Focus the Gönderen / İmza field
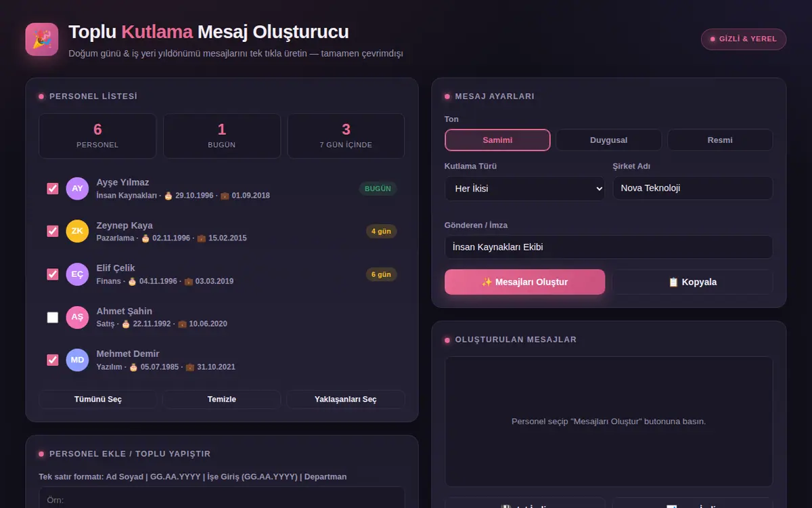This screenshot has width=812, height=508. click(x=608, y=247)
